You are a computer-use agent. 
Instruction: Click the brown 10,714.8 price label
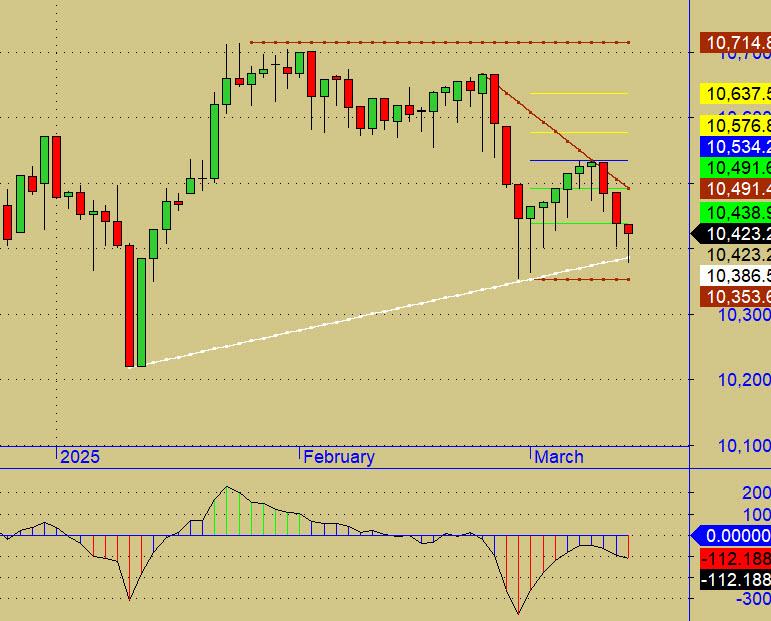[736, 42]
